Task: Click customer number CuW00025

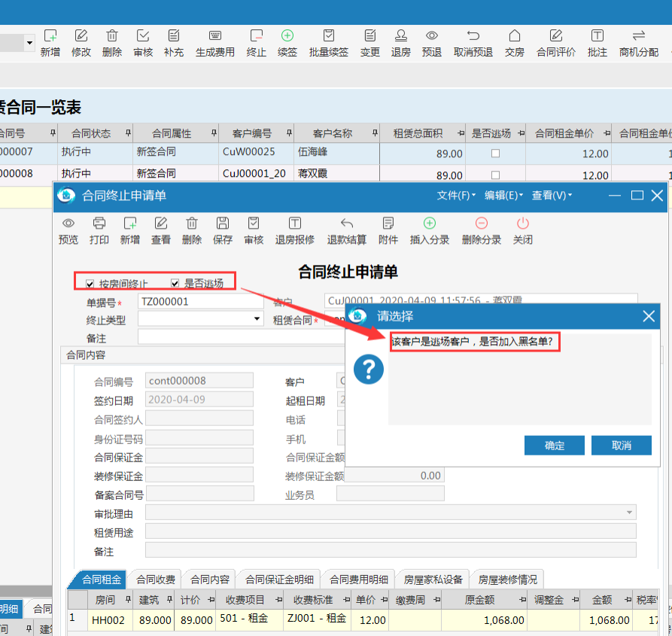Action: 256,152
